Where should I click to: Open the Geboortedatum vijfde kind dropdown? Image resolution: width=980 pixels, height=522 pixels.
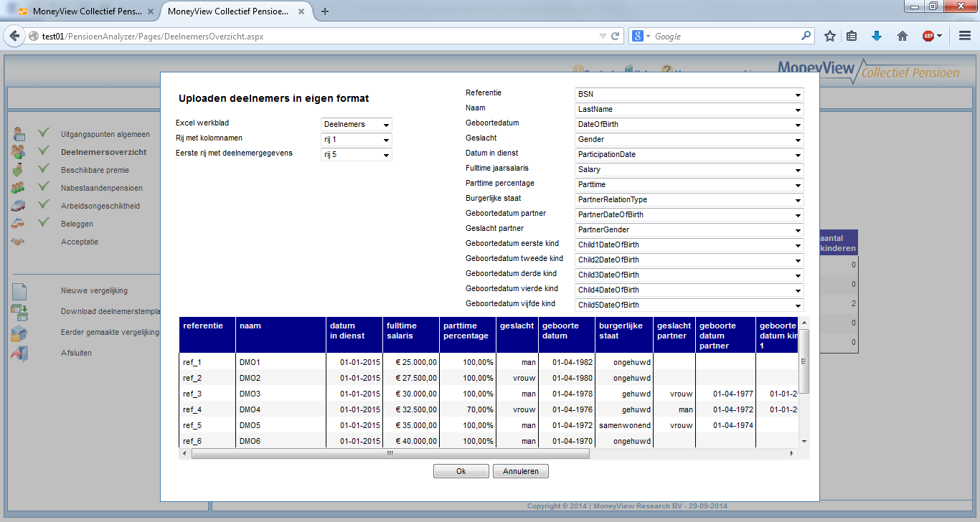[x=689, y=305]
